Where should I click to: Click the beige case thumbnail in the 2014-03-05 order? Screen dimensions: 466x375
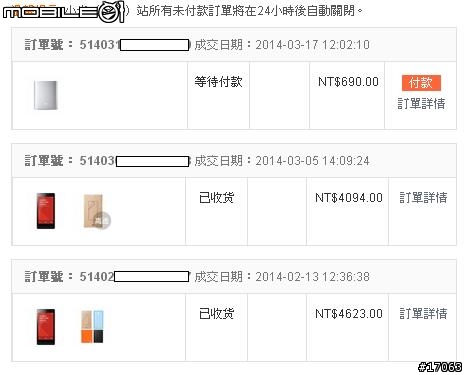pos(96,212)
